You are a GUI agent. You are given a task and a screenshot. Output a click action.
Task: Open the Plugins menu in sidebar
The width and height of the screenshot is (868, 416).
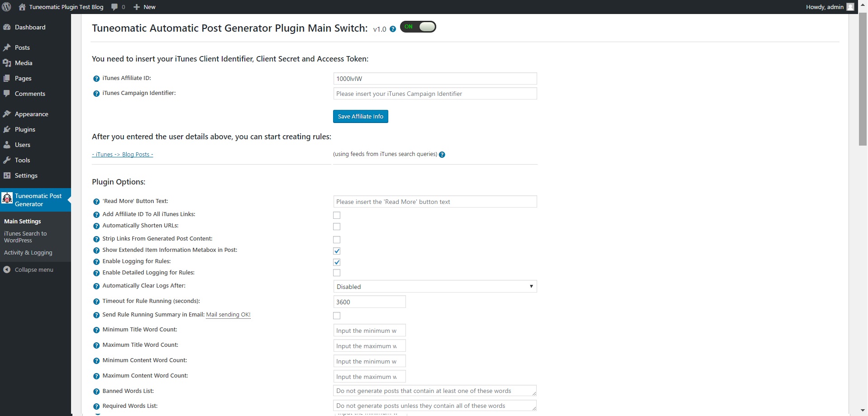point(25,129)
